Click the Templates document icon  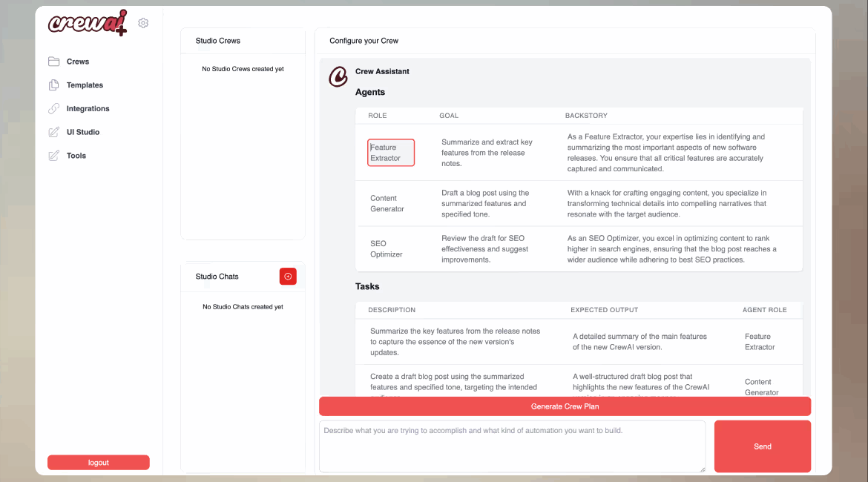click(53, 85)
